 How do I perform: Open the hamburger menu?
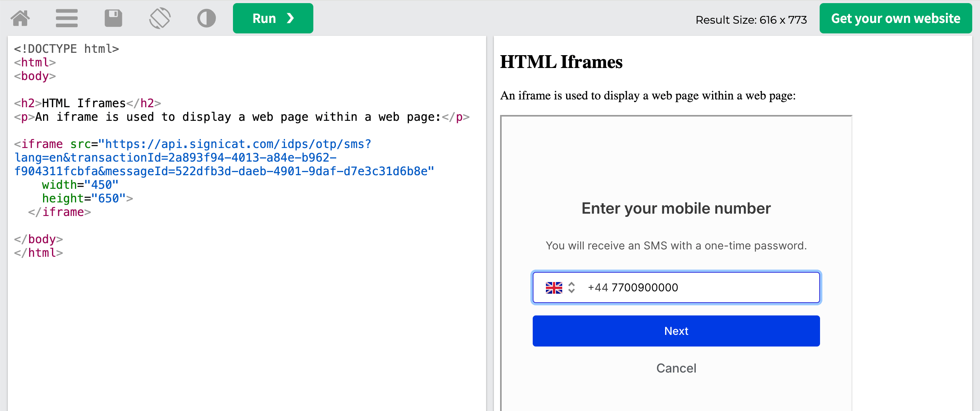click(x=66, y=18)
